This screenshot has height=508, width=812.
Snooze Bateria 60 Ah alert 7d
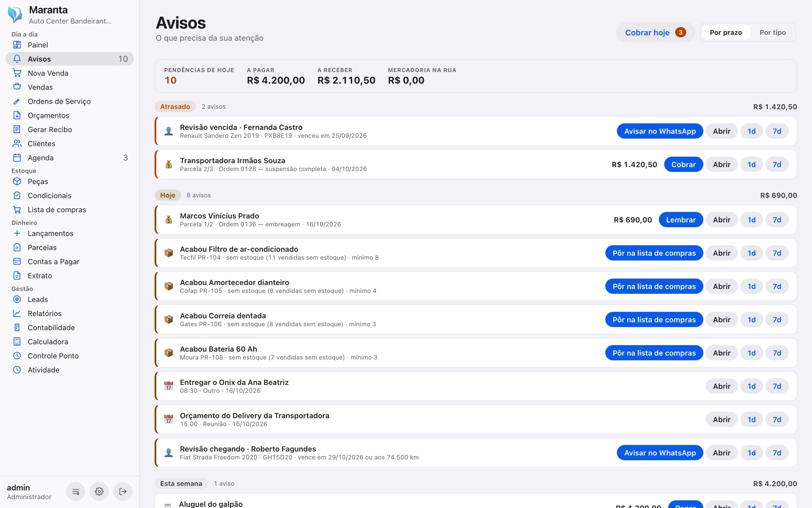(x=776, y=353)
